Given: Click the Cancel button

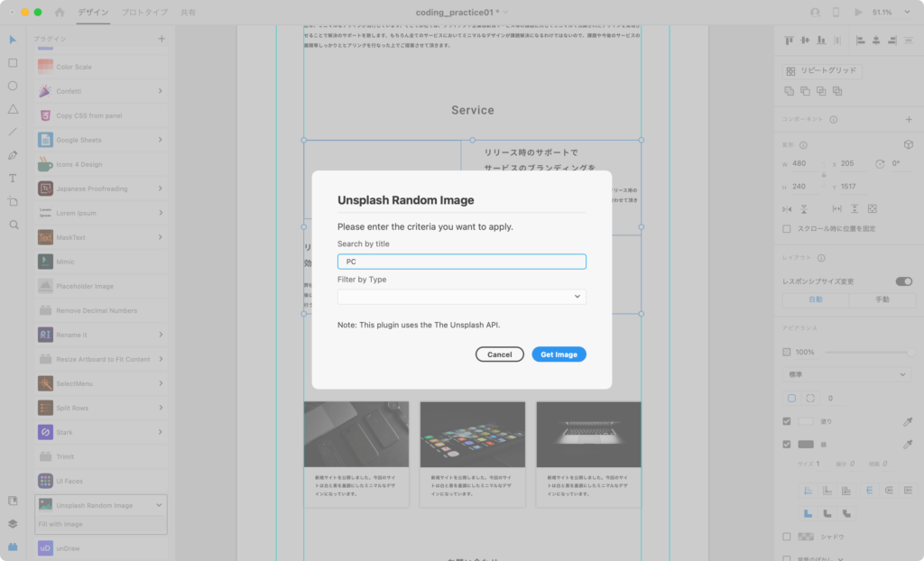Looking at the screenshot, I should [x=500, y=354].
